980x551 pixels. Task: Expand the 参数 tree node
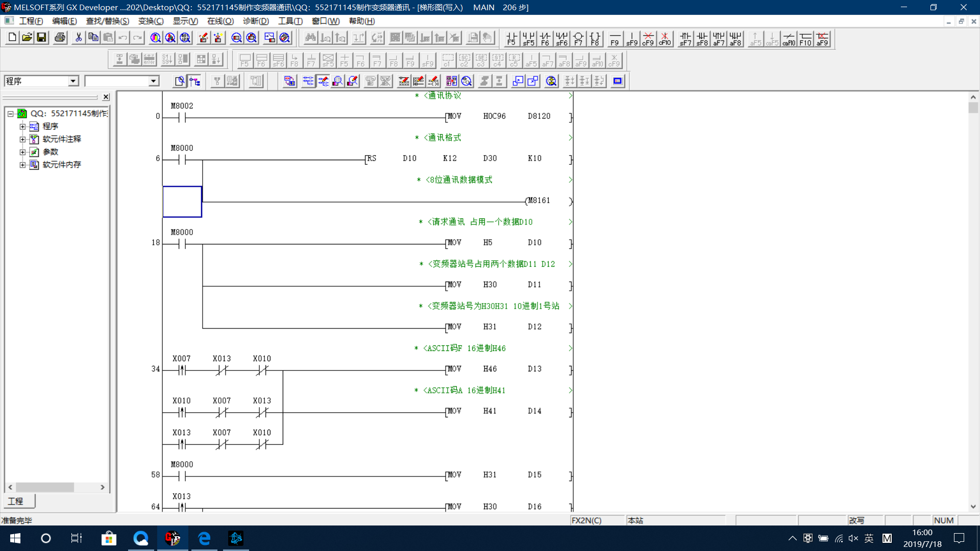click(22, 152)
